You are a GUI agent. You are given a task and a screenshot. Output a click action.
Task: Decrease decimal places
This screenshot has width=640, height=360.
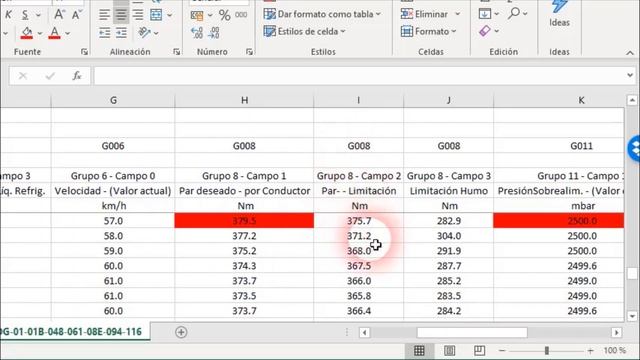tap(214, 33)
